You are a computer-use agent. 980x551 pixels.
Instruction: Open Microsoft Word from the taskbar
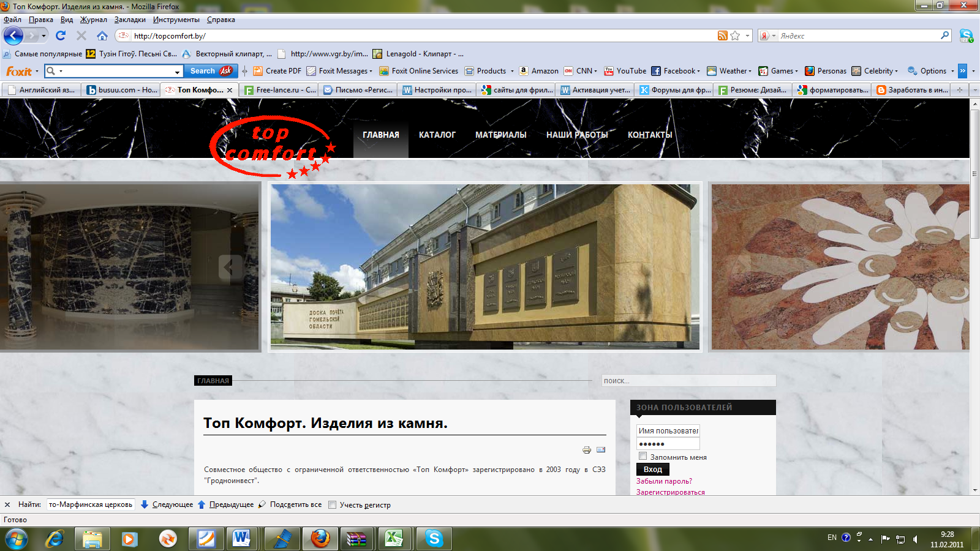[241, 539]
